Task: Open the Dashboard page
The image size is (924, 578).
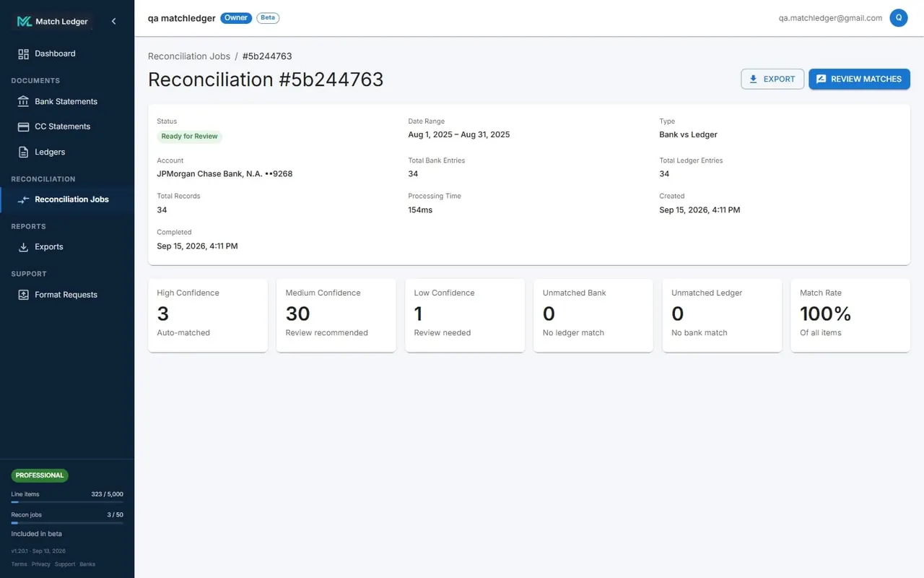Action: (x=67, y=53)
